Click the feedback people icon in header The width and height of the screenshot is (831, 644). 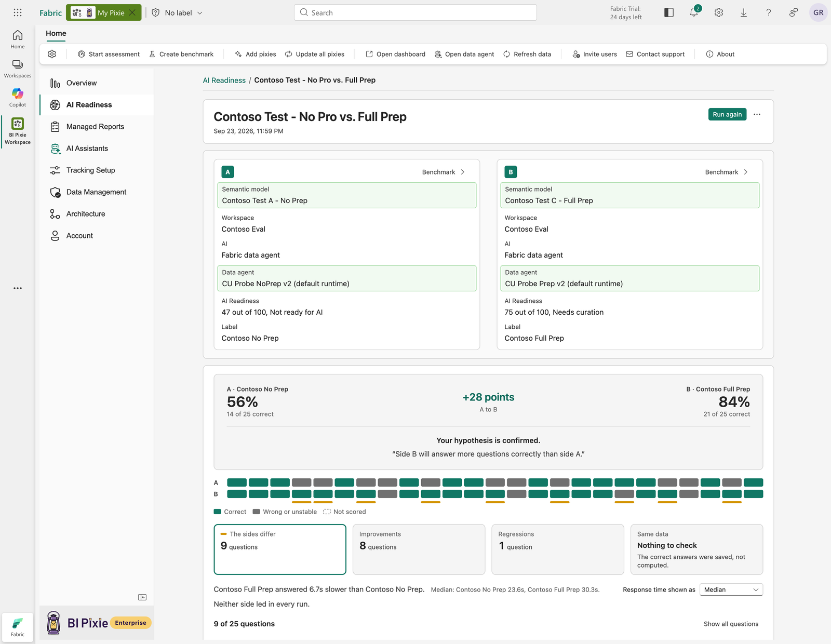[794, 12]
